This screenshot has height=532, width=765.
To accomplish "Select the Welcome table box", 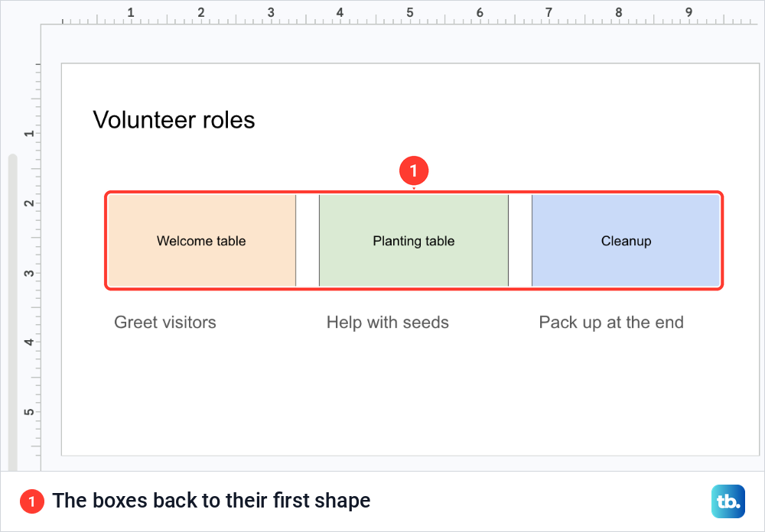I will click(x=201, y=241).
